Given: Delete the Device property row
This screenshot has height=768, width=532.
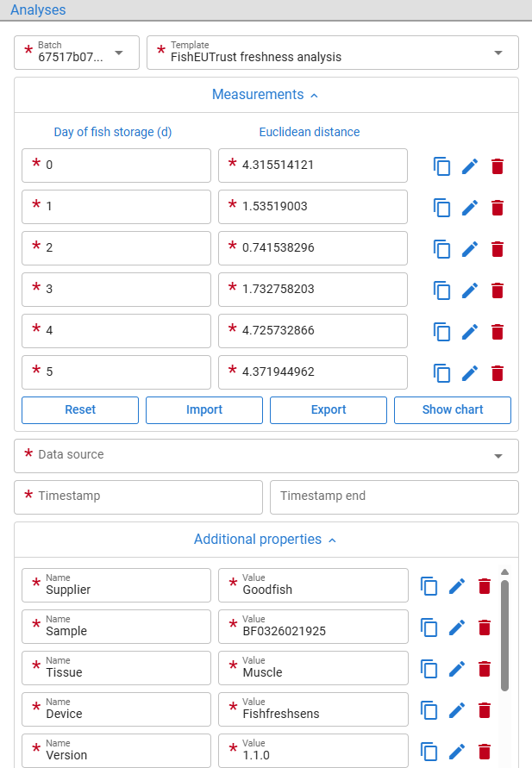Looking at the screenshot, I should 485,710.
